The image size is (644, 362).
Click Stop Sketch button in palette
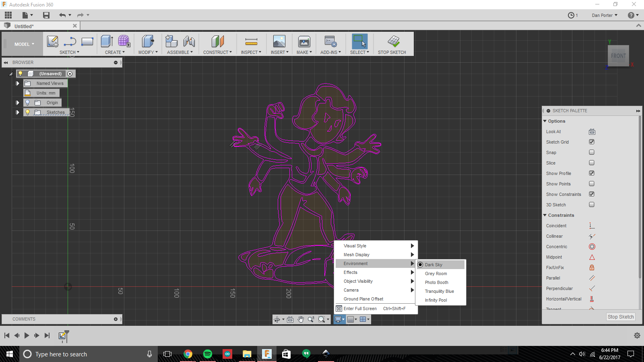[x=621, y=317]
